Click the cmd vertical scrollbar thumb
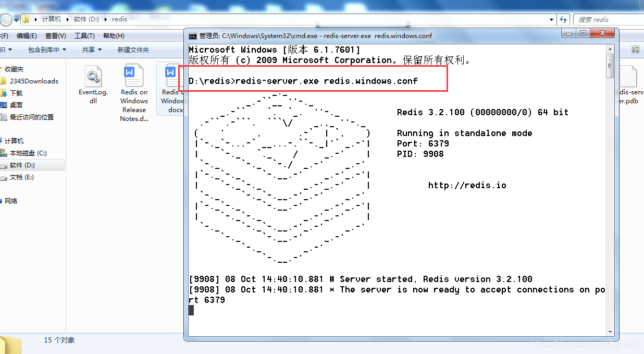Image resolution: width=644 pixels, height=354 pixels. 610,66
